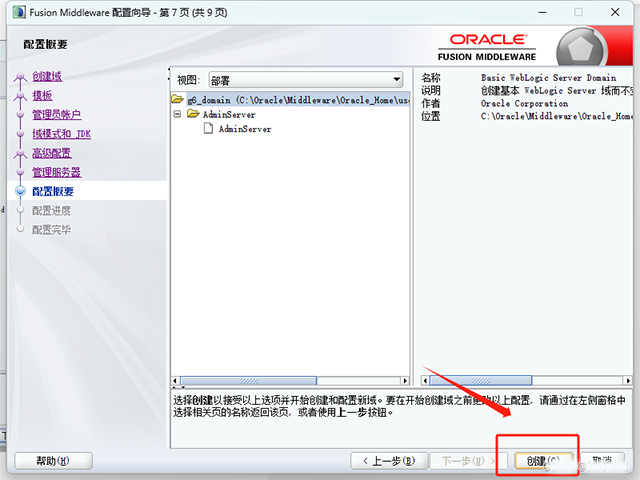Go to the 管理服务器 step

coord(57,172)
